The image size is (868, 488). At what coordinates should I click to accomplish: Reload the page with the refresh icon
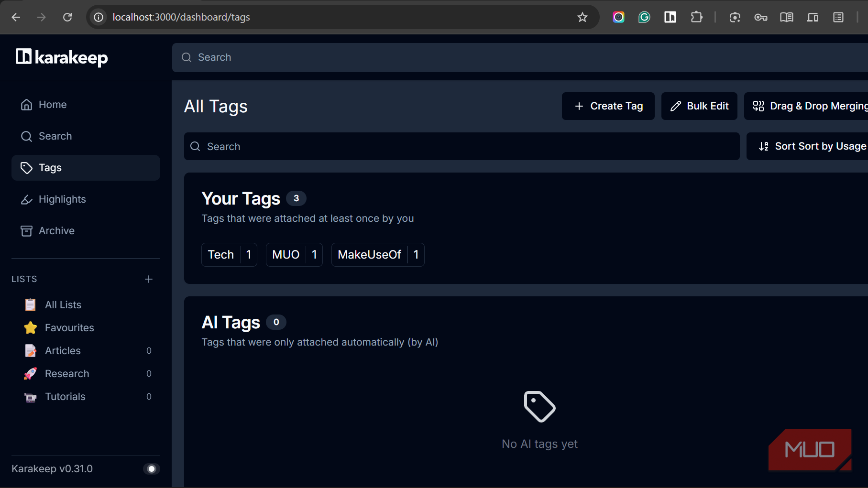click(x=67, y=17)
